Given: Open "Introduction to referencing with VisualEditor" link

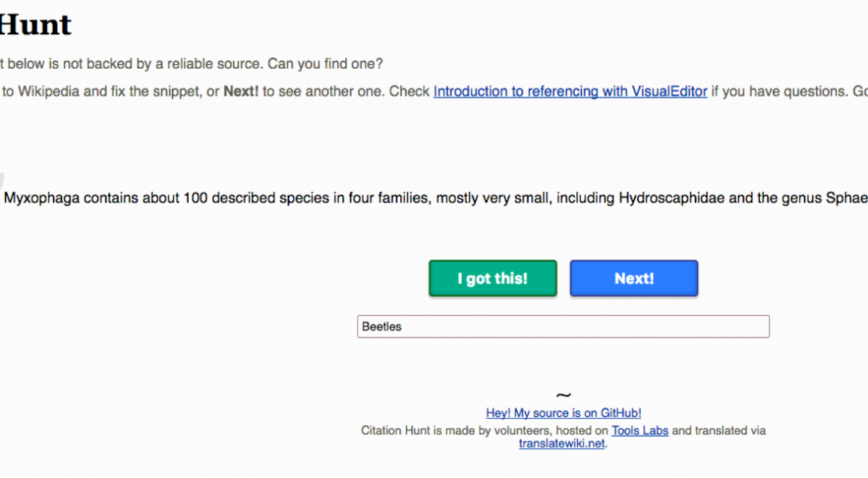Looking at the screenshot, I should pyautogui.click(x=570, y=92).
